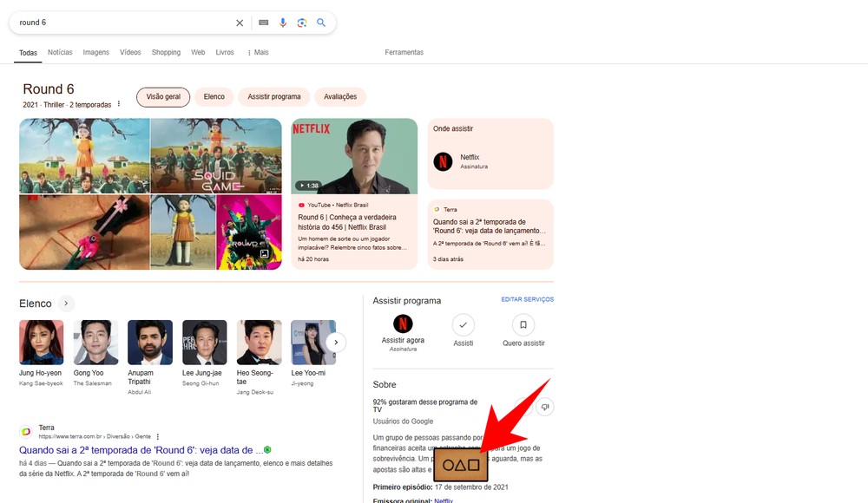Screen dimensions: 868x503
Task: Open Google Lens image search icon
Action: coord(302,23)
